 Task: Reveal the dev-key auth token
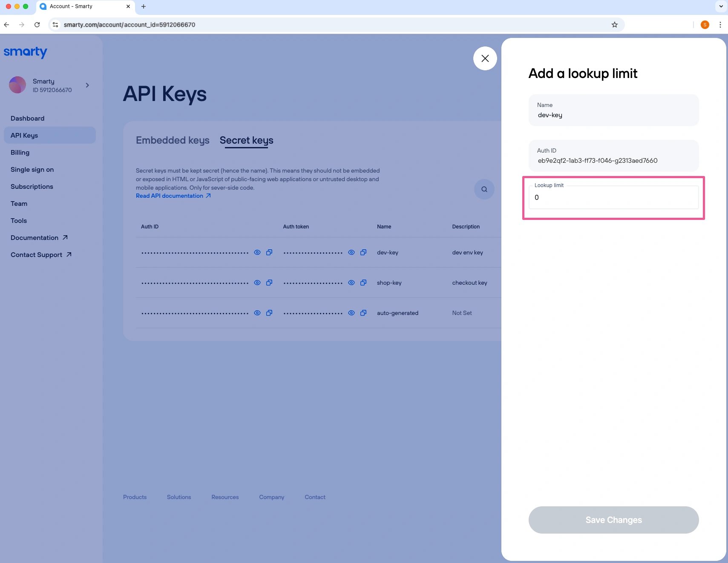coord(351,252)
